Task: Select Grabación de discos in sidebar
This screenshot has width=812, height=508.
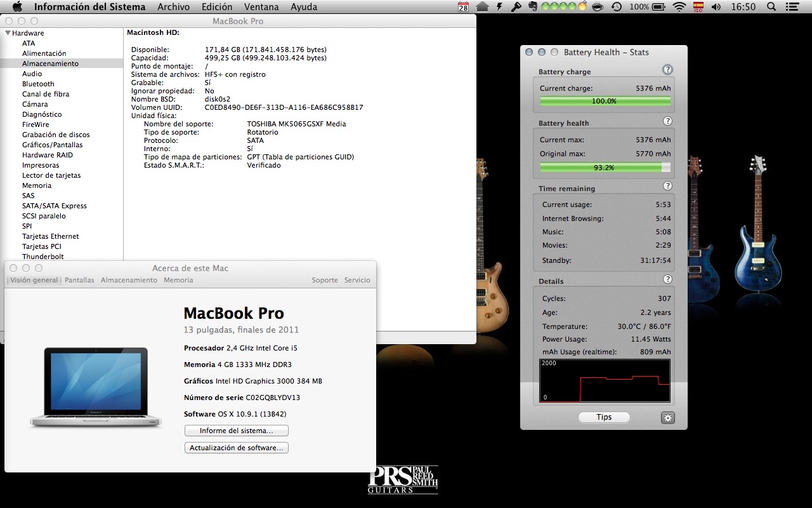Action: [56, 135]
